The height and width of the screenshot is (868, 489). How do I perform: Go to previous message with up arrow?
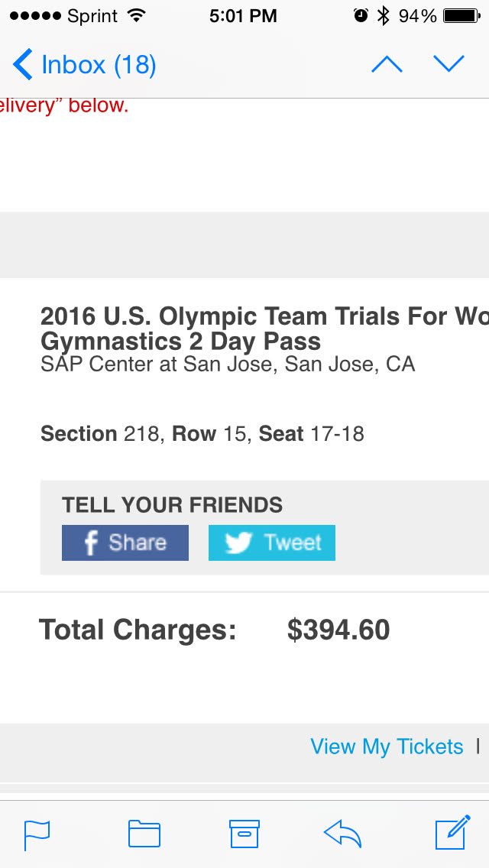(387, 64)
